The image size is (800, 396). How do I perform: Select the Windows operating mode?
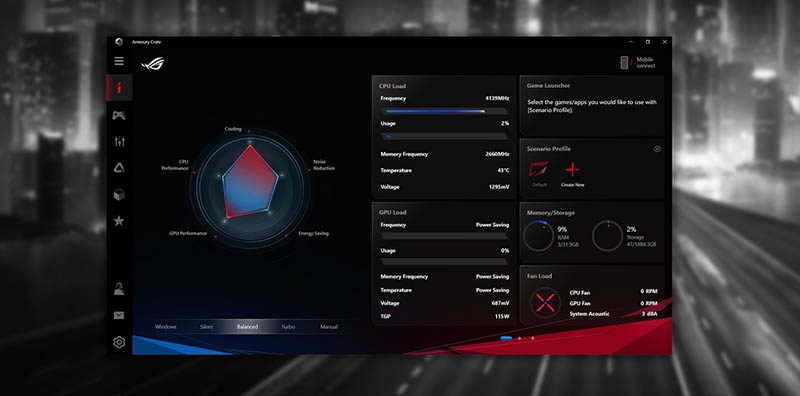pos(165,327)
